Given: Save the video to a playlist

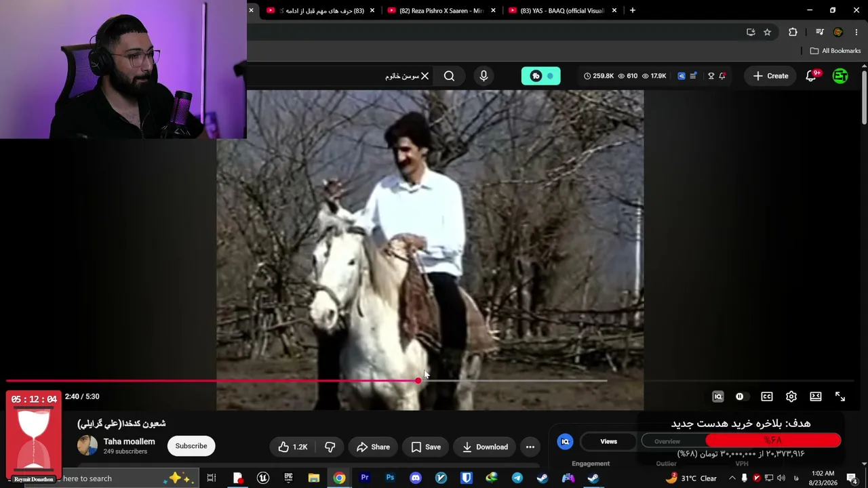Looking at the screenshot, I should click(x=426, y=447).
